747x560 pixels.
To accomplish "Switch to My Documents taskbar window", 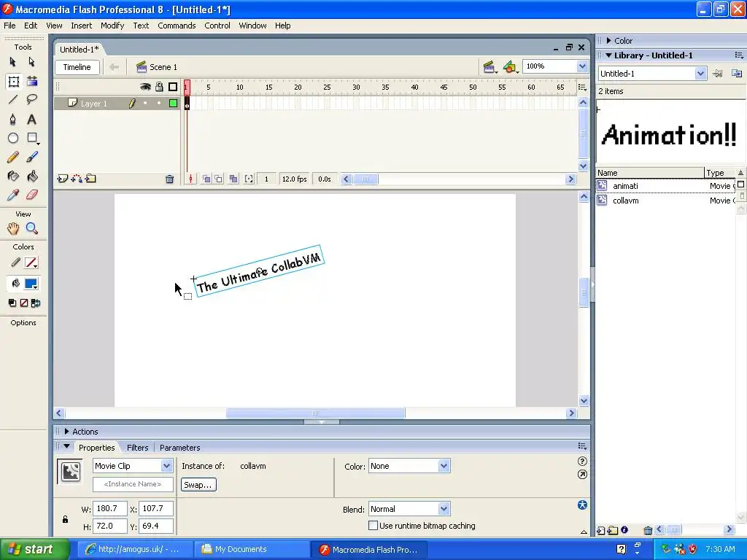I will pyautogui.click(x=252, y=549).
